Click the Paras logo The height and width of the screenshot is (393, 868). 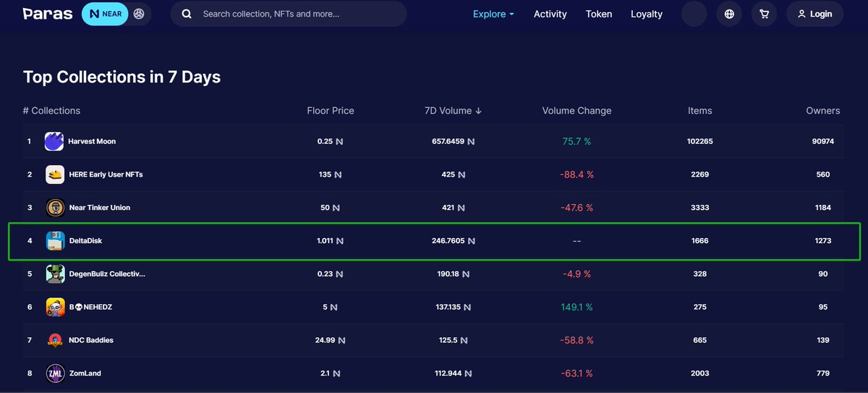pyautogui.click(x=47, y=14)
